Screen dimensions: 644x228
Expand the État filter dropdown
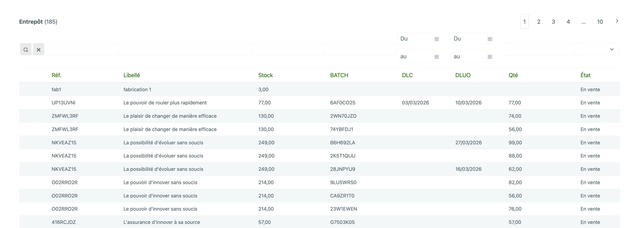coord(597,49)
